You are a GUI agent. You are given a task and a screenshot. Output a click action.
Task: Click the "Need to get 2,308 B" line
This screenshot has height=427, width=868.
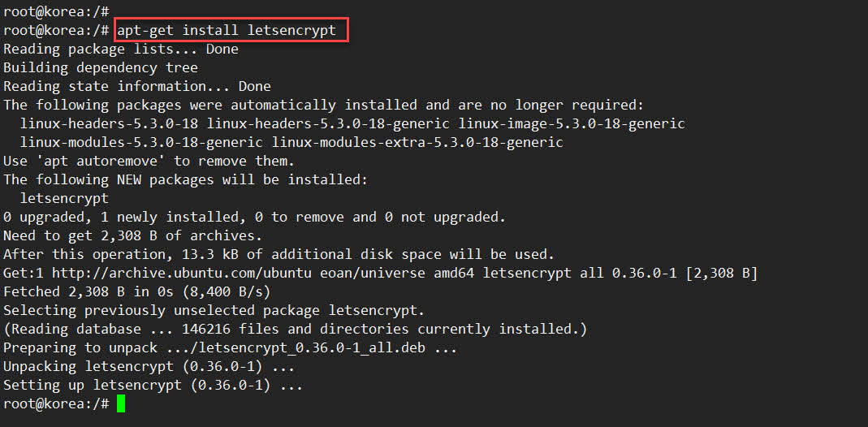133,235
